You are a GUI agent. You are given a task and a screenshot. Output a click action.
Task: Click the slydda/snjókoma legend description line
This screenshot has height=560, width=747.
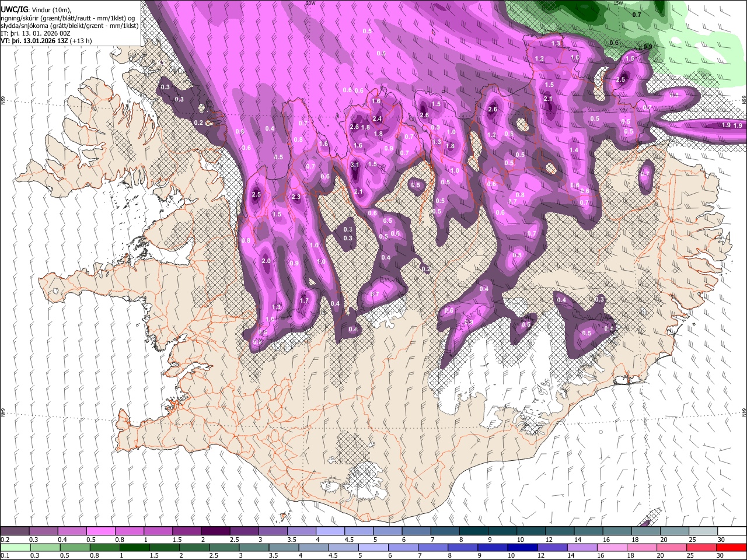[x=69, y=26]
